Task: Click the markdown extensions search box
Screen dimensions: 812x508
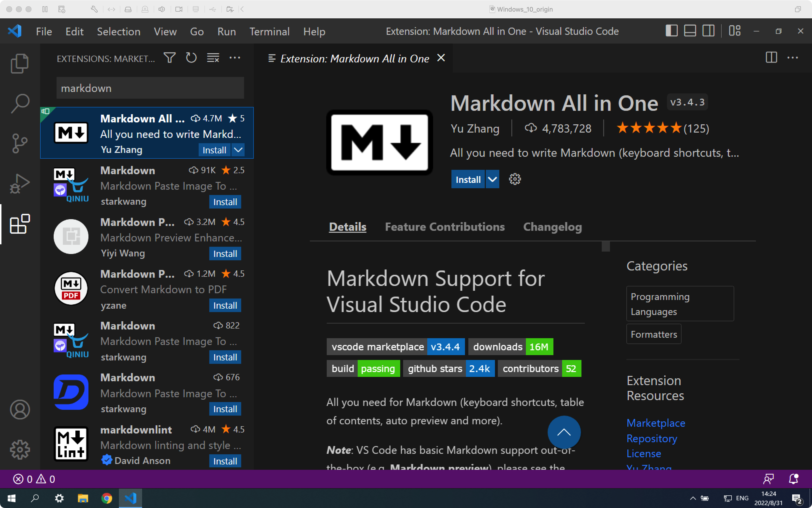Action: point(150,88)
